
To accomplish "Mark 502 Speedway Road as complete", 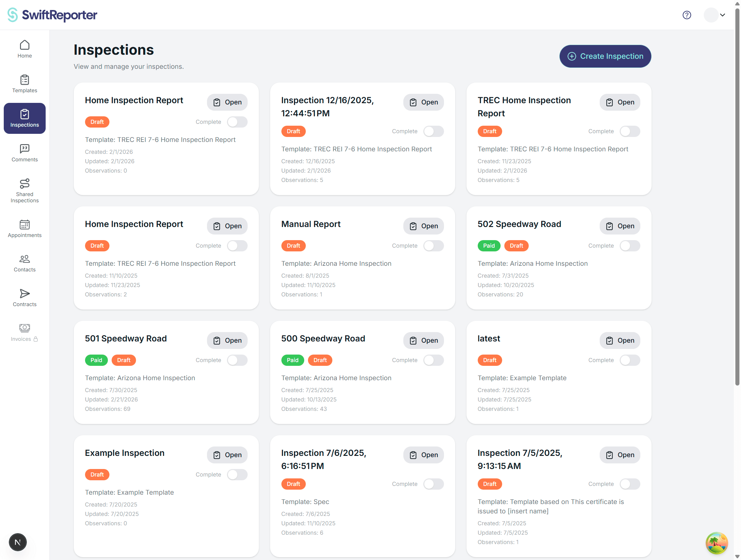I will coord(630,246).
